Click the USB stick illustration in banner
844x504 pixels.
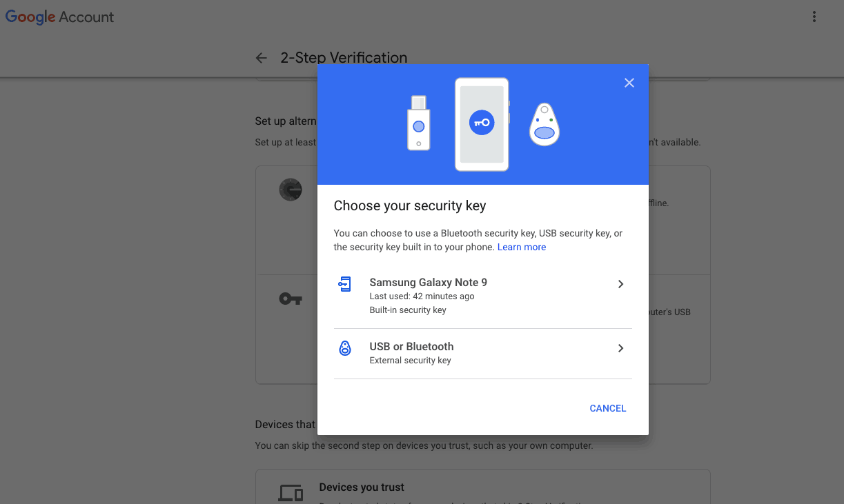[418, 123]
